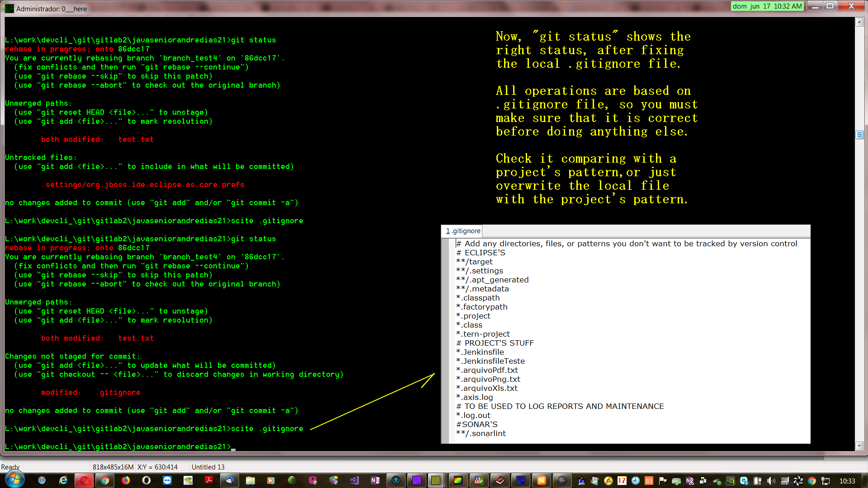Click the '818x485x16M' status bar entry
Screen dimensions: 868x488
coord(113,467)
